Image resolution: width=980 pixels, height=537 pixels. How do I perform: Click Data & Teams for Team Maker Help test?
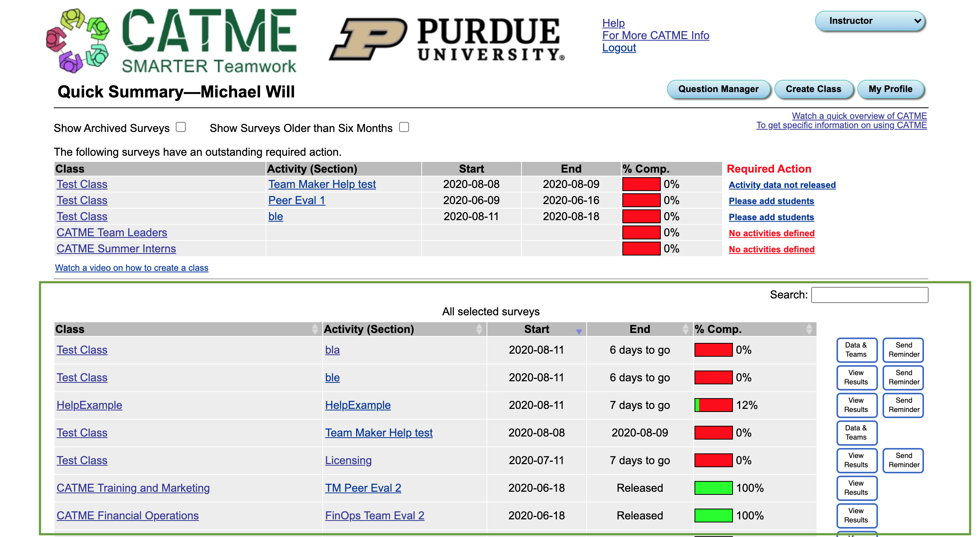[855, 433]
